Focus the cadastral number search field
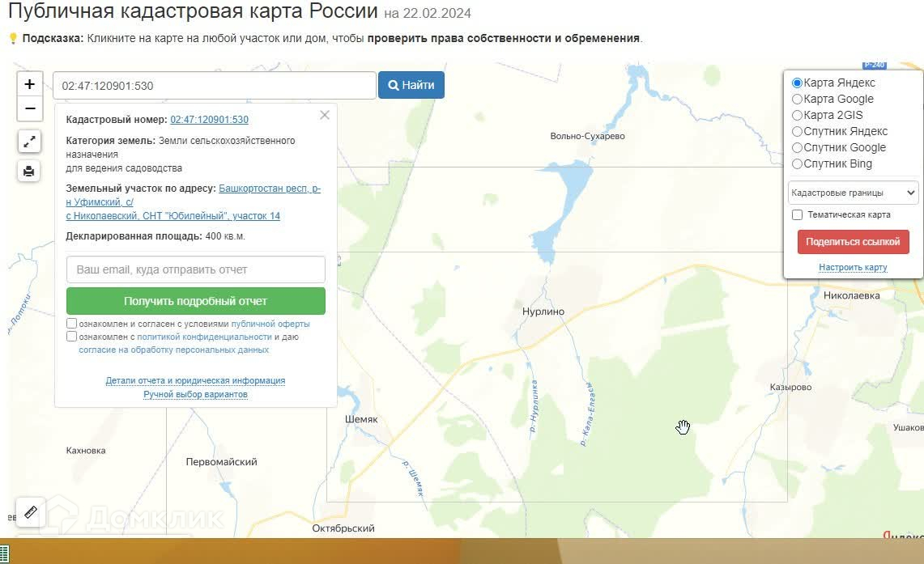 [215, 85]
